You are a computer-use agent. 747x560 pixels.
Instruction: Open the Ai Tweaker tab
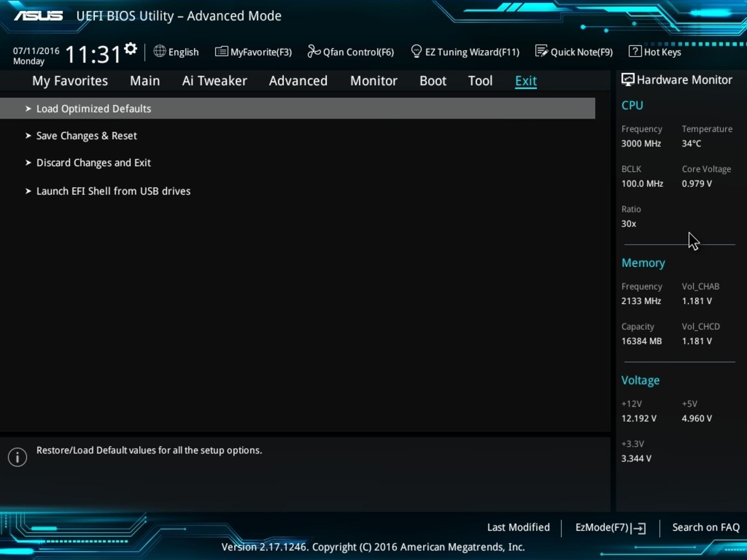215,81
